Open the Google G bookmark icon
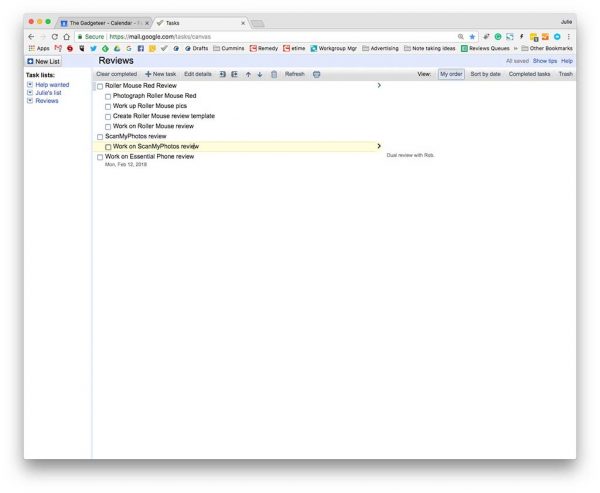600x493 pixels. [129, 48]
